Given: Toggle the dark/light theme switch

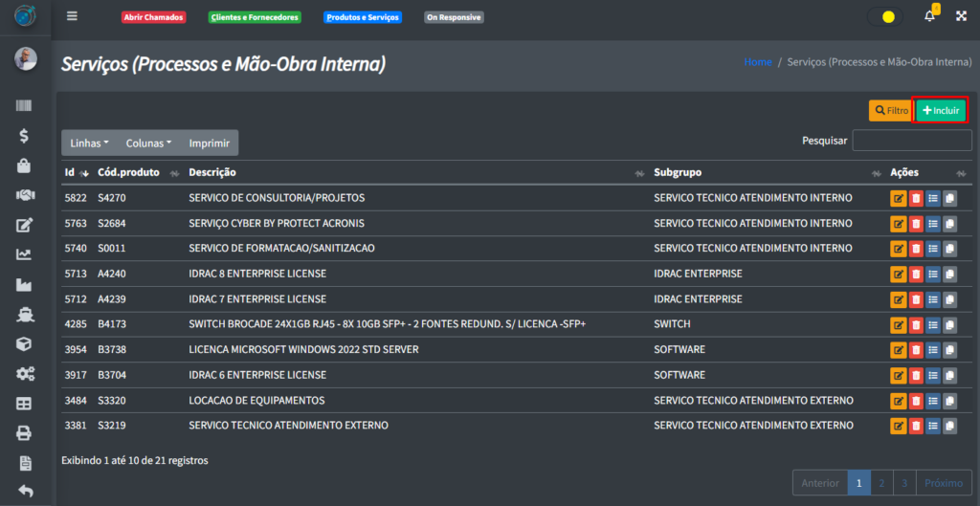Looking at the screenshot, I should tap(884, 16).
